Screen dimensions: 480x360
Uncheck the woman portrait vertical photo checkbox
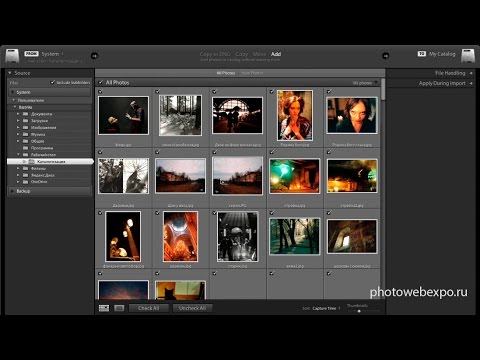tap(272, 91)
